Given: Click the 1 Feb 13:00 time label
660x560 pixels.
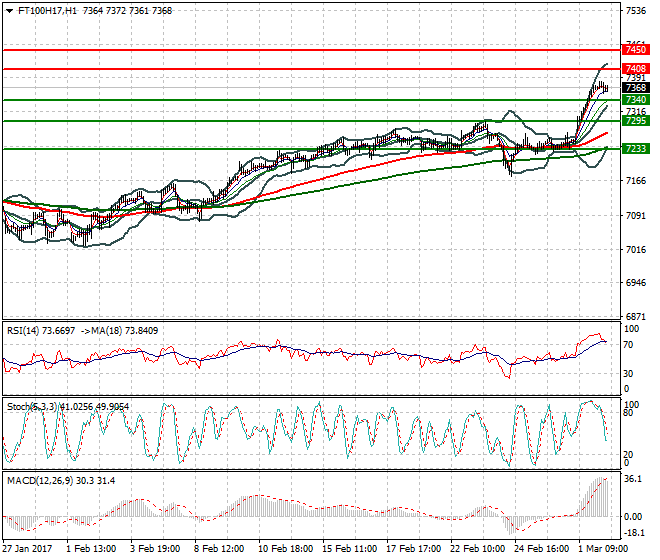Looking at the screenshot, I should point(91,549).
